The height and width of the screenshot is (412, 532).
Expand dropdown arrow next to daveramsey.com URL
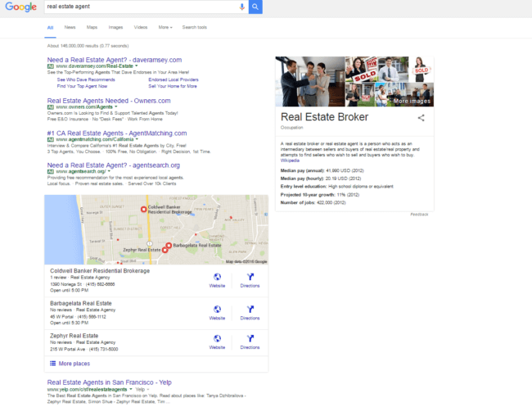point(137,66)
